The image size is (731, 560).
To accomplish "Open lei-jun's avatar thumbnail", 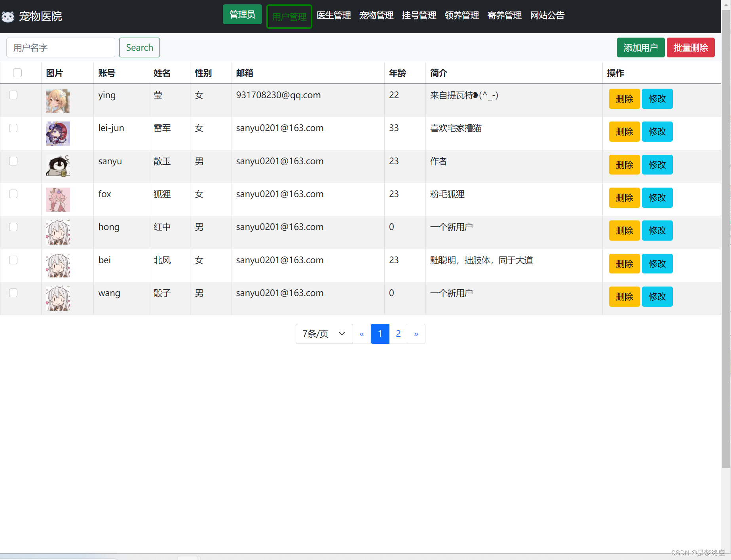I will pos(58,133).
